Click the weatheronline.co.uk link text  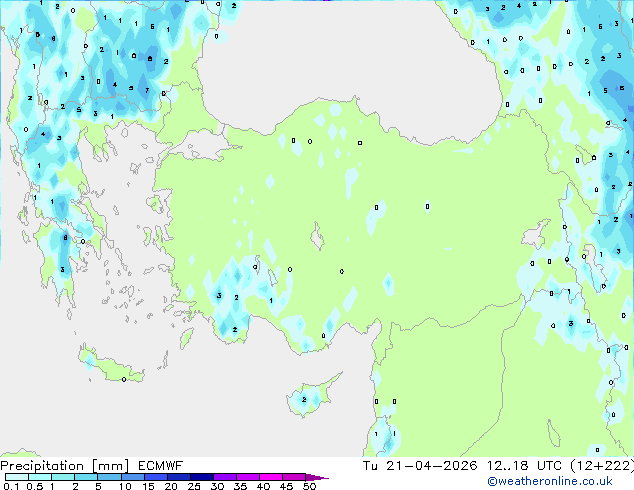point(550,481)
